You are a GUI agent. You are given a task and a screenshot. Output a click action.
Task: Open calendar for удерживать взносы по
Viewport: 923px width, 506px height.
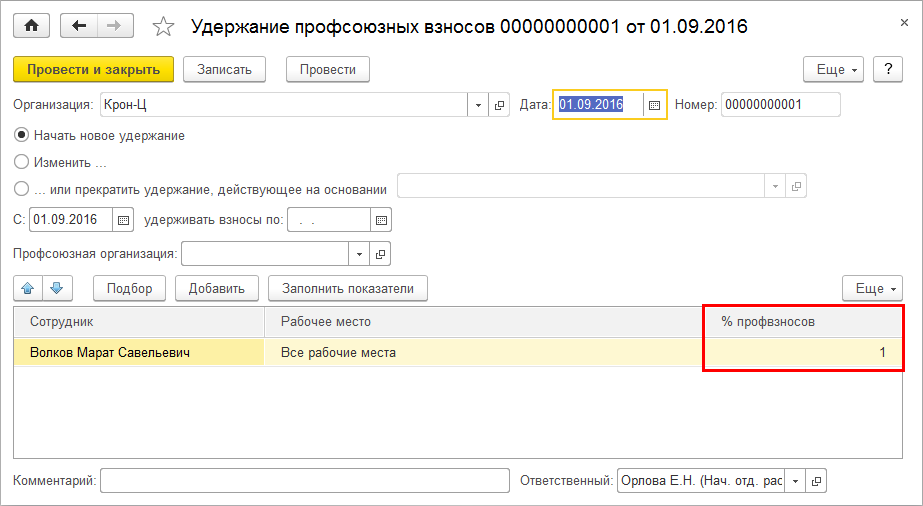[381, 220]
